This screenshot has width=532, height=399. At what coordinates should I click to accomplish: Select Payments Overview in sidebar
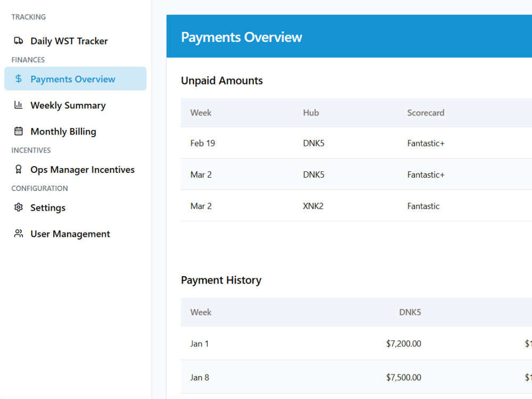click(x=76, y=79)
